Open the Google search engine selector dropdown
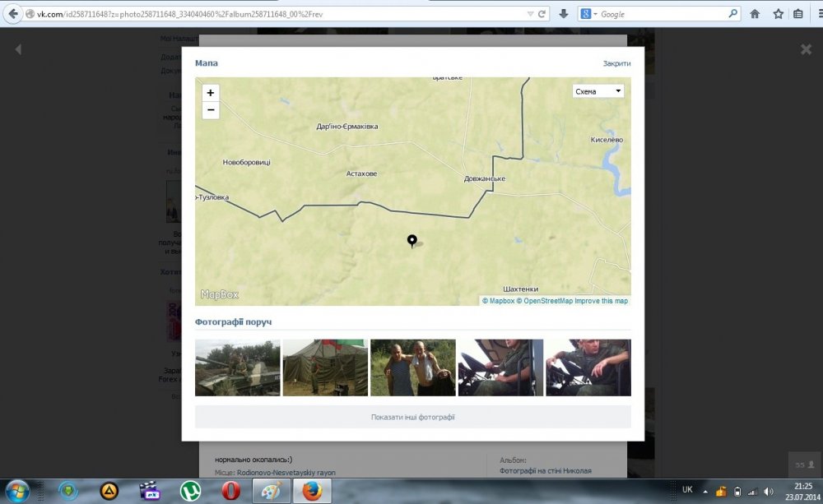The height and width of the screenshot is (504, 823). (x=589, y=14)
